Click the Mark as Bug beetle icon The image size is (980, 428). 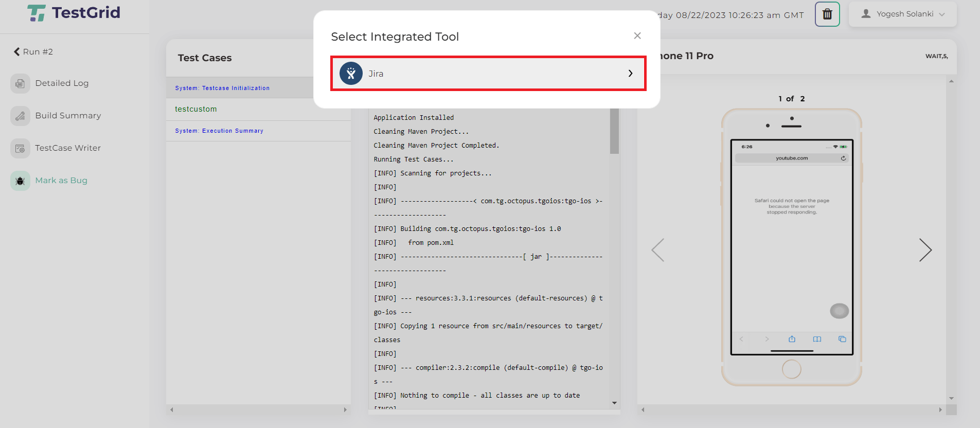click(x=20, y=181)
